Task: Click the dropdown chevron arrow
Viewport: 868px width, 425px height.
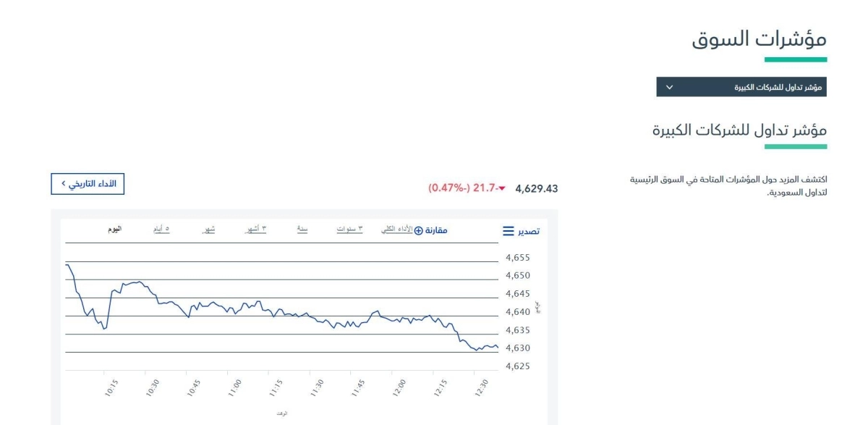Action: (668, 88)
